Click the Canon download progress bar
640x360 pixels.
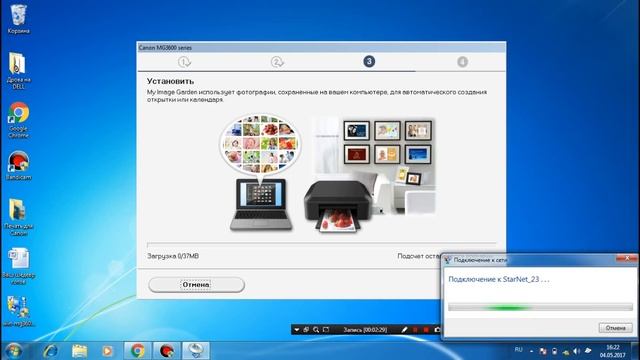(x=322, y=244)
